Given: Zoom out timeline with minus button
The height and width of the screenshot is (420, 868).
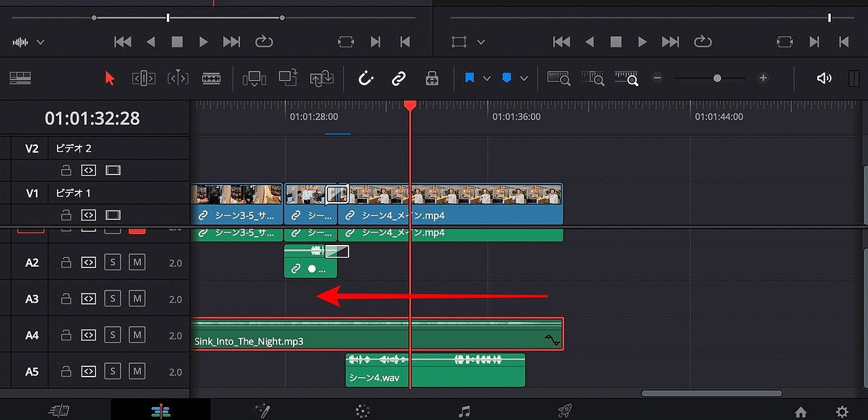Looking at the screenshot, I should [657, 78].
